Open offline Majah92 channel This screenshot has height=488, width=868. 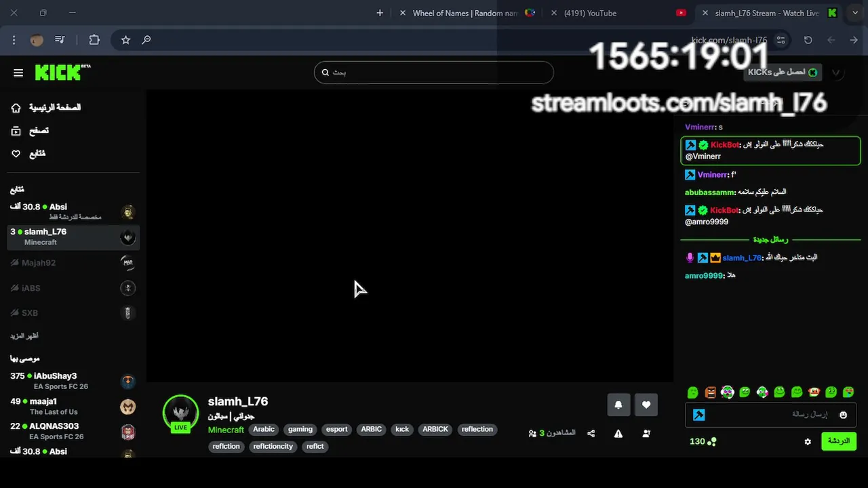point(73,262)
